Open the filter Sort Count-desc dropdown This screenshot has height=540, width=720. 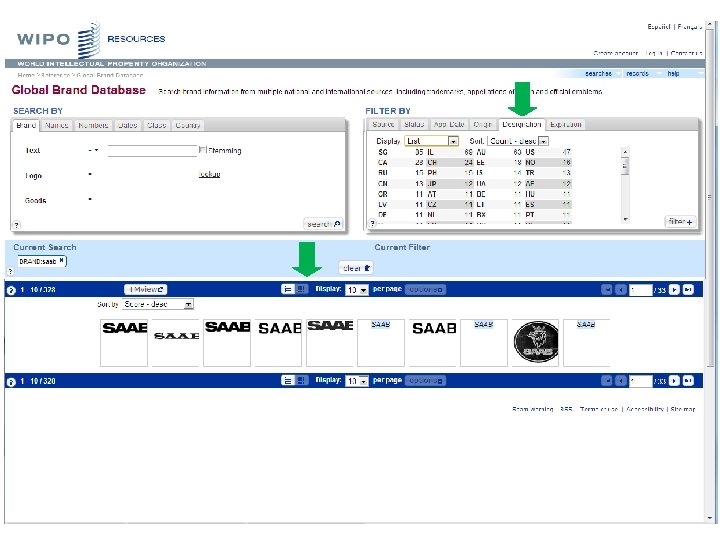(x=518, y=141)
